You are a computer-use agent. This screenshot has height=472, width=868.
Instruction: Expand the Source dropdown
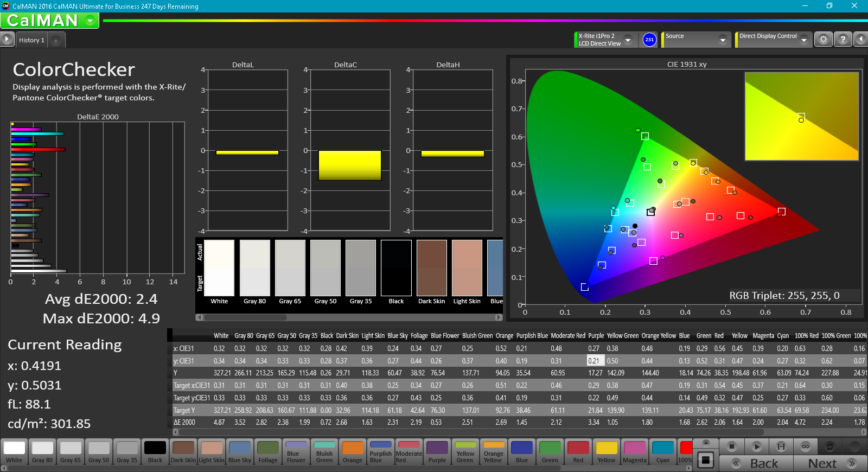click(722, 40)
